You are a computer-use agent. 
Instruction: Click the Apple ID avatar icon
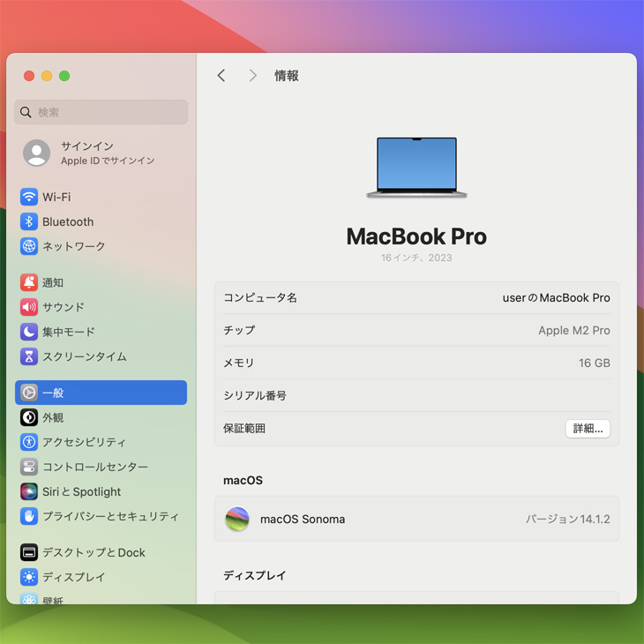click(x=36, y=153)
